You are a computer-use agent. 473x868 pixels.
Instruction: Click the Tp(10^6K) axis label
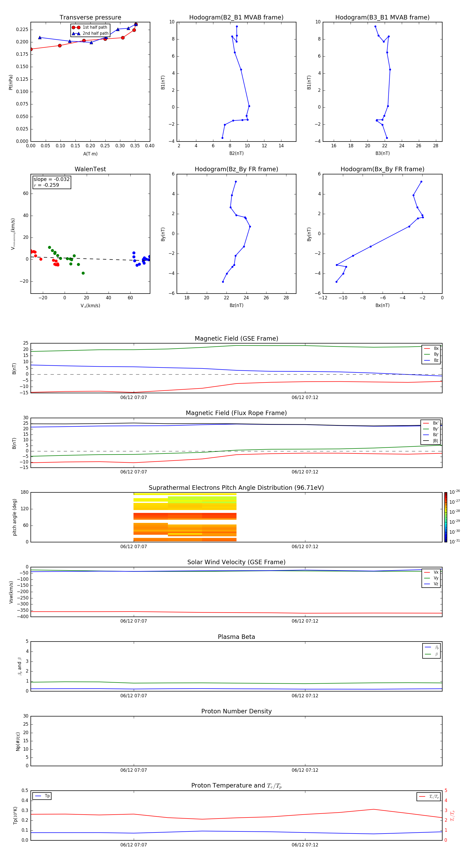[x=15, y=815]
